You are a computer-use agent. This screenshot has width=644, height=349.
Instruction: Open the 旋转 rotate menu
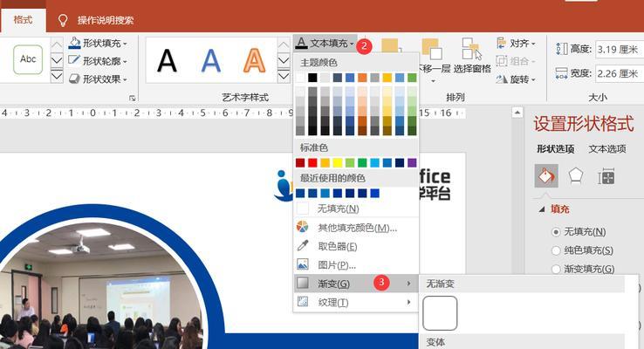pos(517,79)
